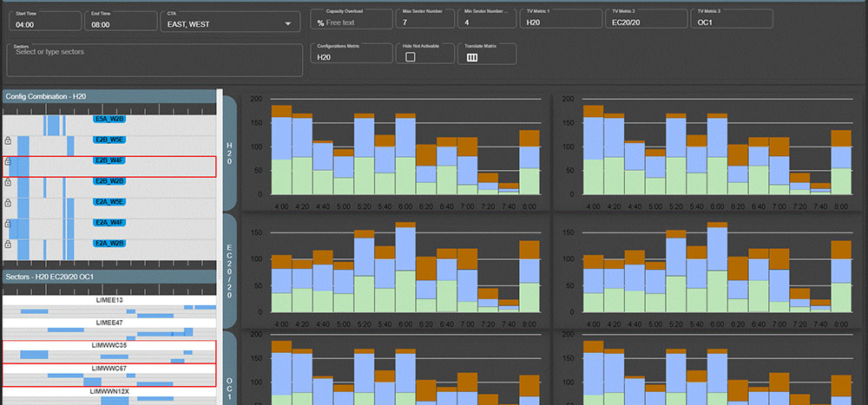
Task: Select the E2A_W2B configuration label
Action: (109, 243)
